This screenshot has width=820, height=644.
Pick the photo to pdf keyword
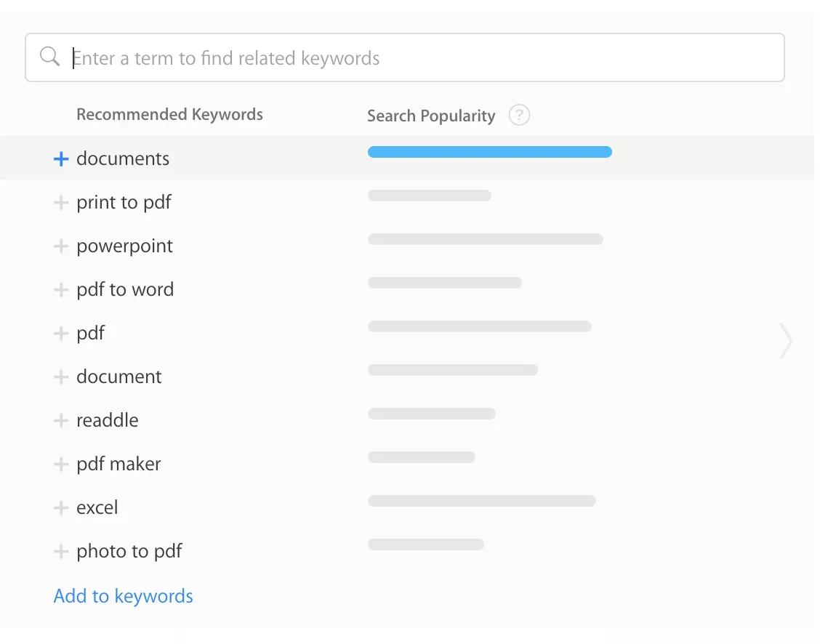pos(129,552)
